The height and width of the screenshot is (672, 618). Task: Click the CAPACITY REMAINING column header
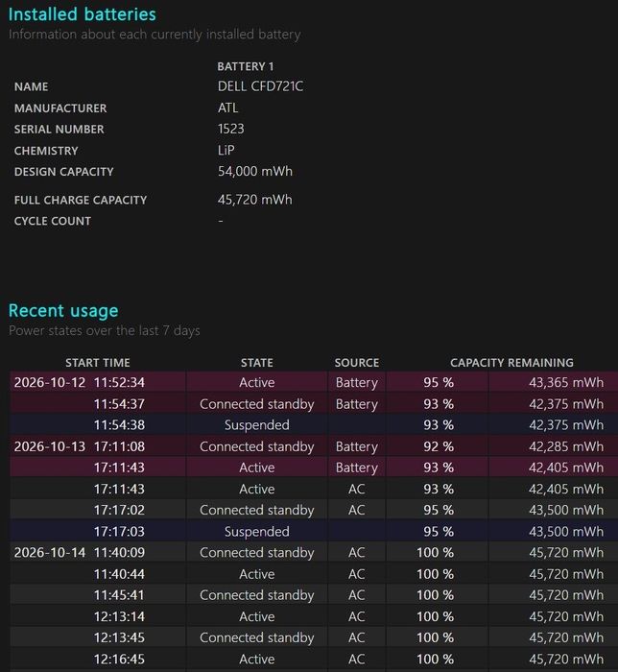tap(511, 363)
